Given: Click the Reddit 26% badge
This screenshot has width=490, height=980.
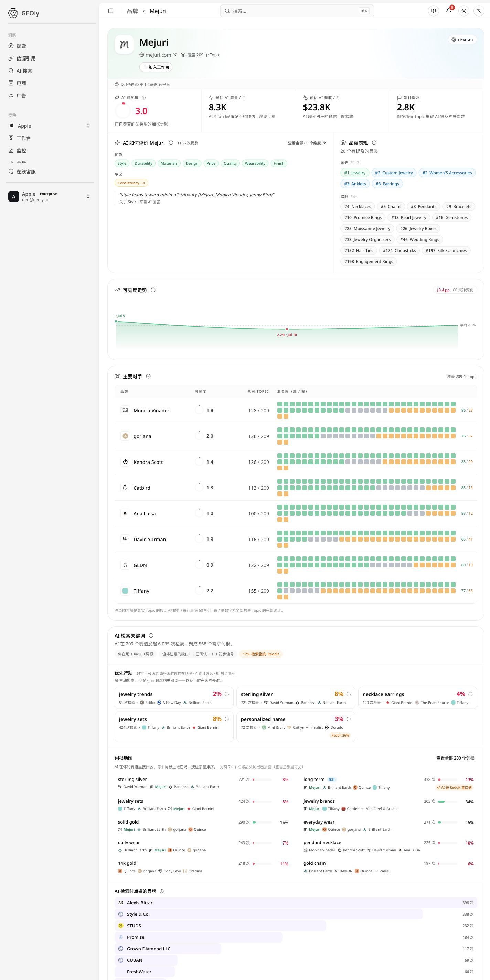Looking at the screenshot, I should tap(340, 736).
